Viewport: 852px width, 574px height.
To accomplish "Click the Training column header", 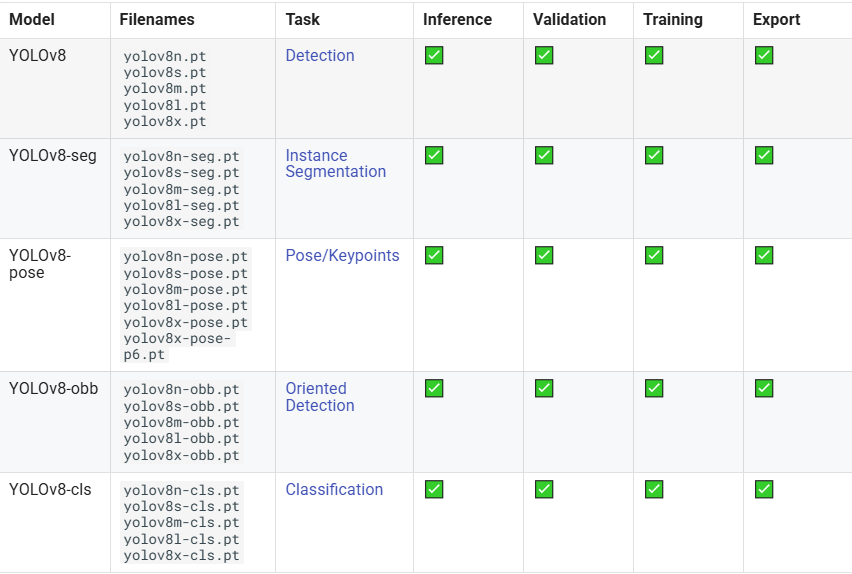I will click(x=673, y=20).
